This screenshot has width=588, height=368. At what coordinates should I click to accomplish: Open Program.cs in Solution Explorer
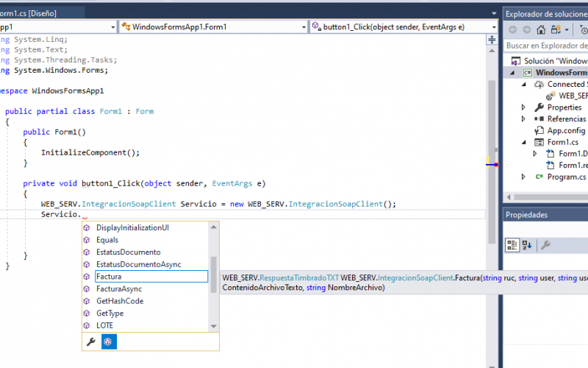click(566, 177)
